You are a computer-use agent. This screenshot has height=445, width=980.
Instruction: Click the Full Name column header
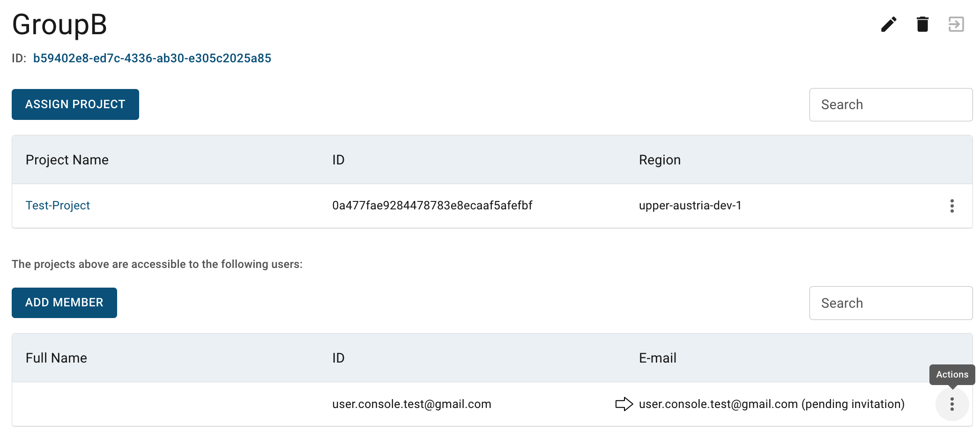tap(56, 358)
